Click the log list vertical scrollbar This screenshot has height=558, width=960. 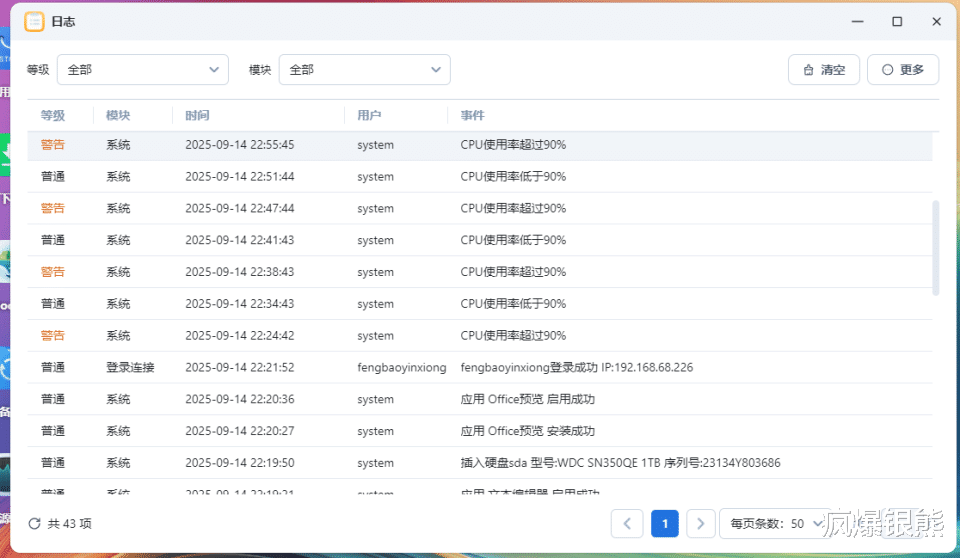click(x=935, y=248)
